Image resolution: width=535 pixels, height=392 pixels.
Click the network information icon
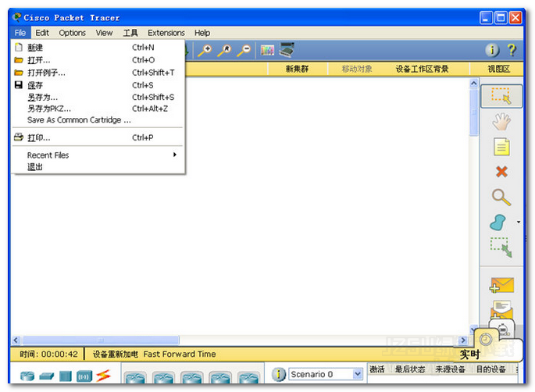click(492, 50)
